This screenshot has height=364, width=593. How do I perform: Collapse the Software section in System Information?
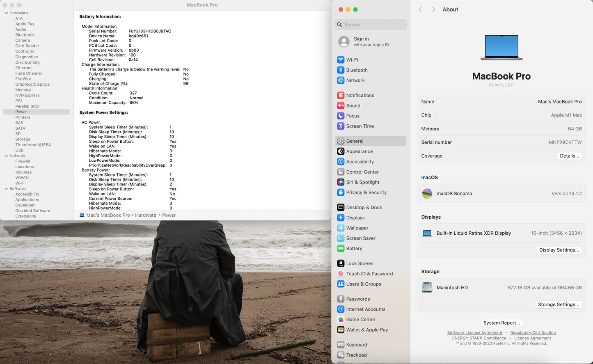point(6,189)
